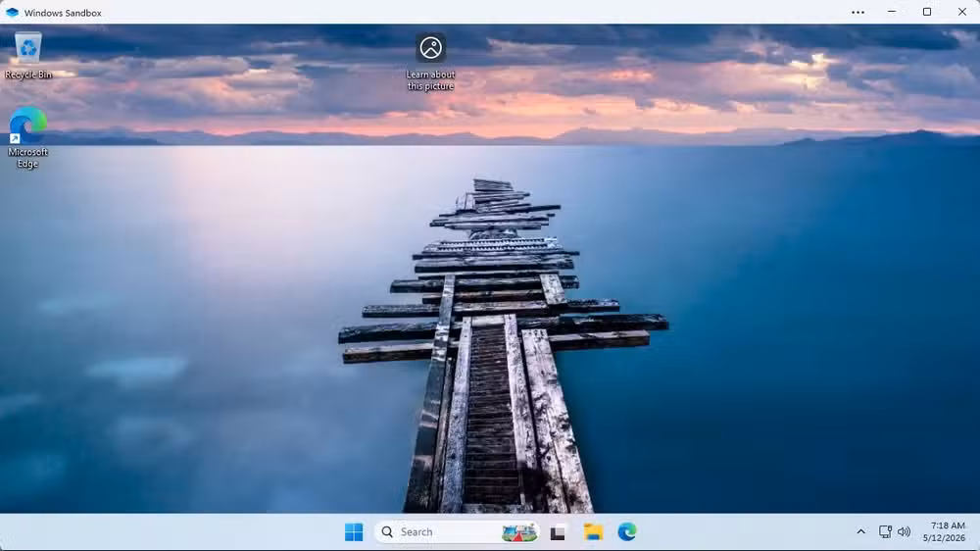Click the search highlights picture in the Search box

point(518,532)
